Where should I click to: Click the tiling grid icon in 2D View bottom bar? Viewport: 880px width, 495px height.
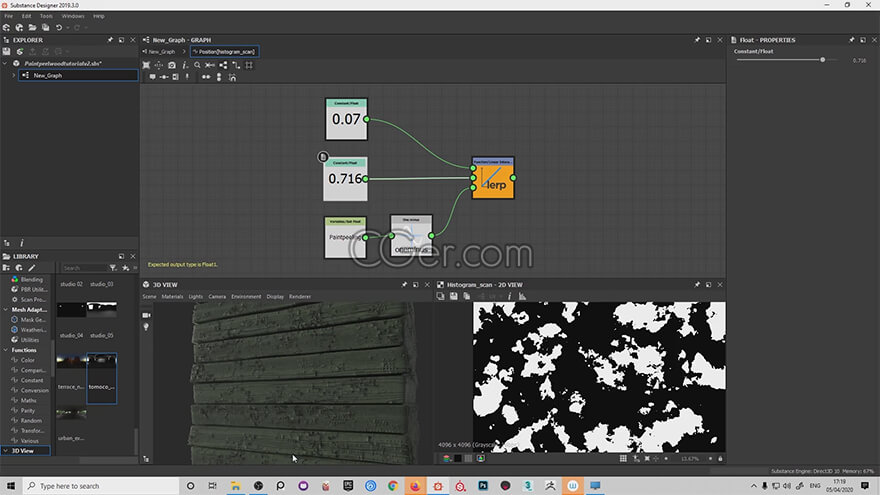pos(623,459)
